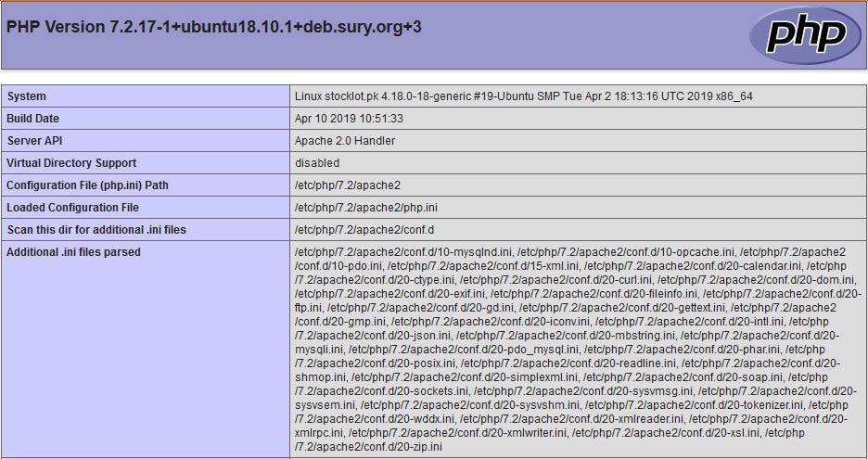Image resolution: width=868 pixels, height=459 pixels.
Task: Click the Server API label cell
Action: (x=146, y=141)
